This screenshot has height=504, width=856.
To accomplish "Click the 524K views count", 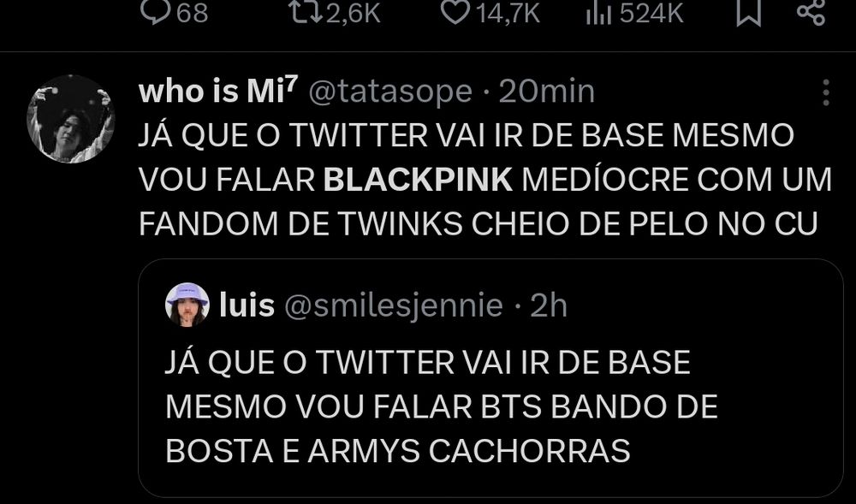I will (x=651, y=12).
